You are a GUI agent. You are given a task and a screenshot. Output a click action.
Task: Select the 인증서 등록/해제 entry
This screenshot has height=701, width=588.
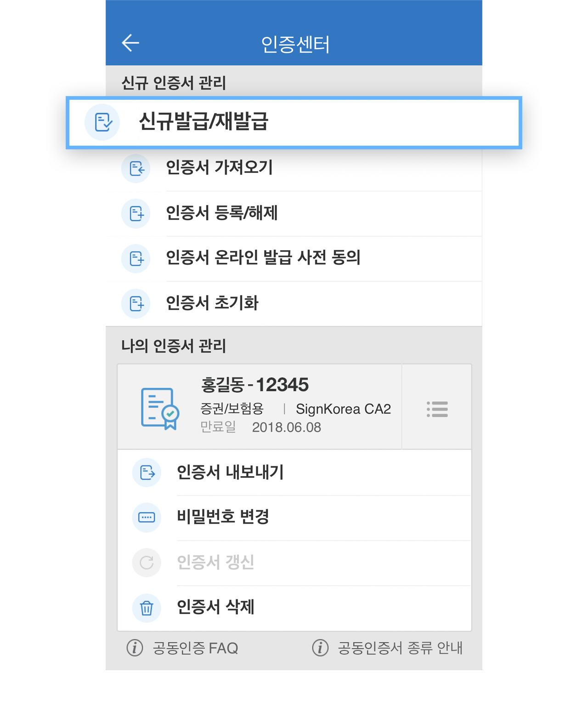(x=294, y=214)
